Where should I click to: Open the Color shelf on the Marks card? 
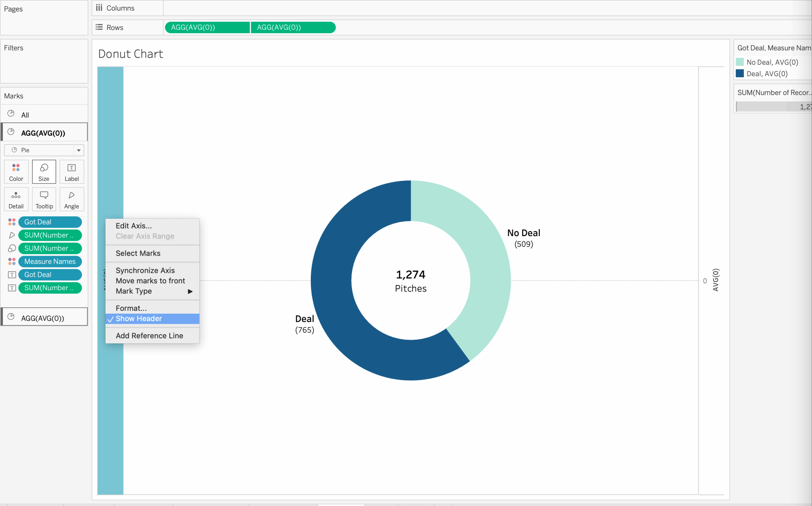click(16, 171)
